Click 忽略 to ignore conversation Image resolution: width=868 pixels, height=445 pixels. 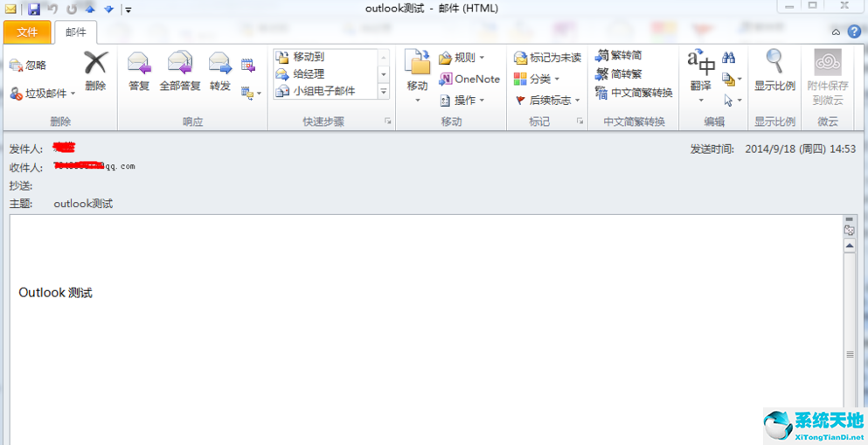point(28,66)
